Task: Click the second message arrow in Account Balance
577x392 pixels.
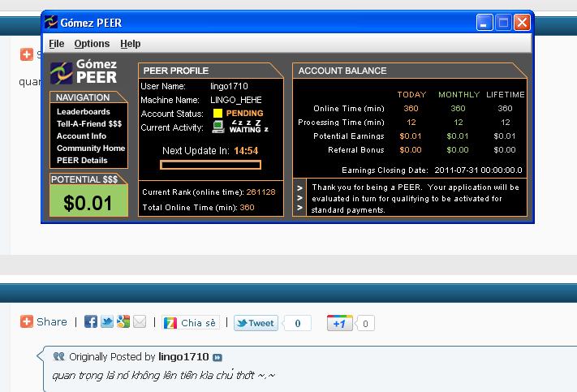Action: 299,198
